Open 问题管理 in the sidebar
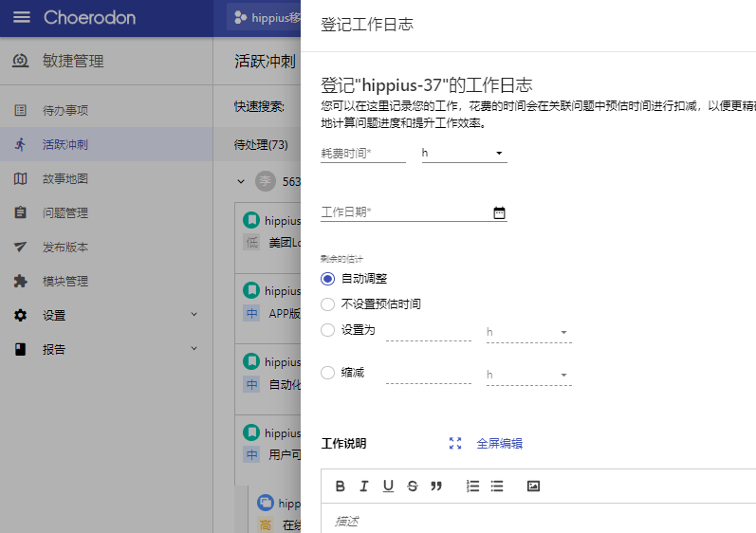 pyautogui.click(x=106, y=212)
